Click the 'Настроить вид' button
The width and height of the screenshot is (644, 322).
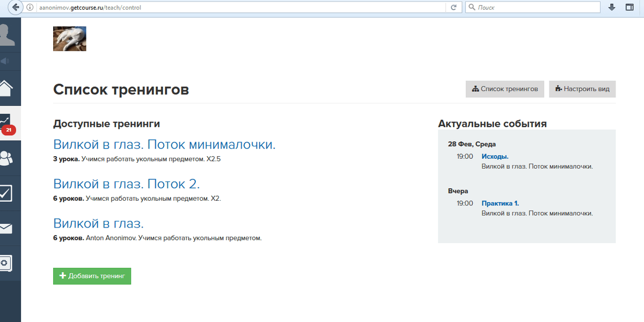[582, 89]
